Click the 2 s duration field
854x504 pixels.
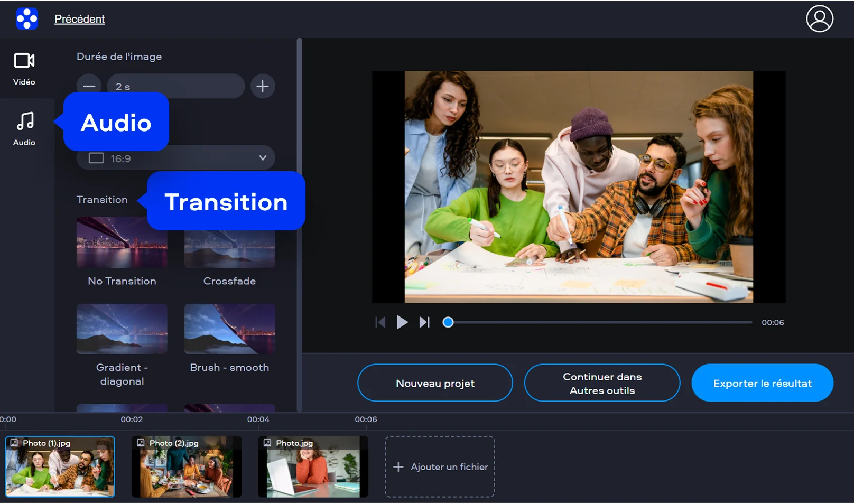click(x=175, y=86)
